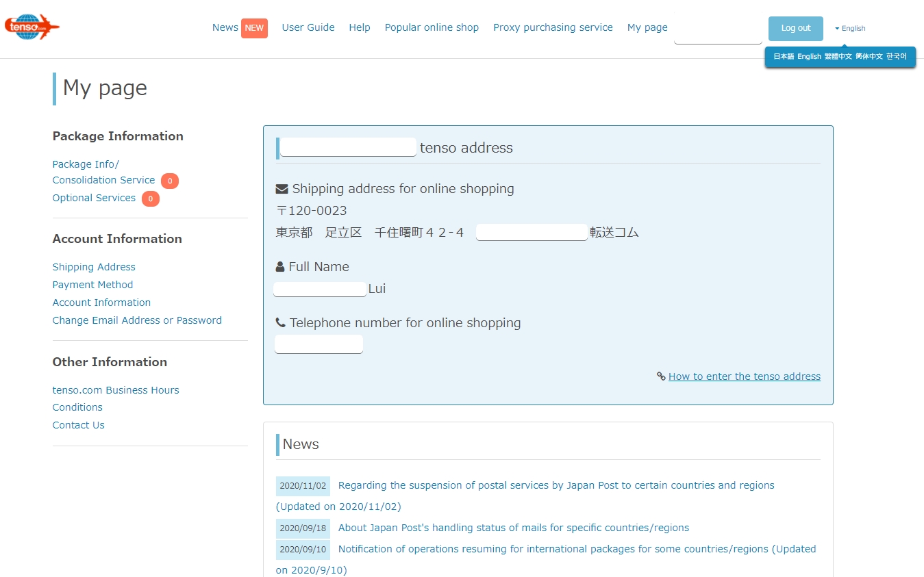
Task: Switch language to 繁體中文
Action: coord(838,57)
